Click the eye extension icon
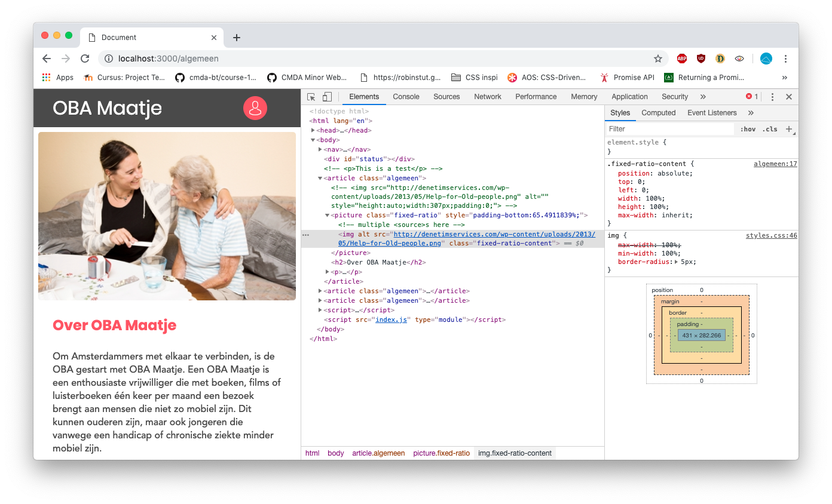The height and width of the screenshot is (504, 832). pyautogui.click(x=739, y=59)
